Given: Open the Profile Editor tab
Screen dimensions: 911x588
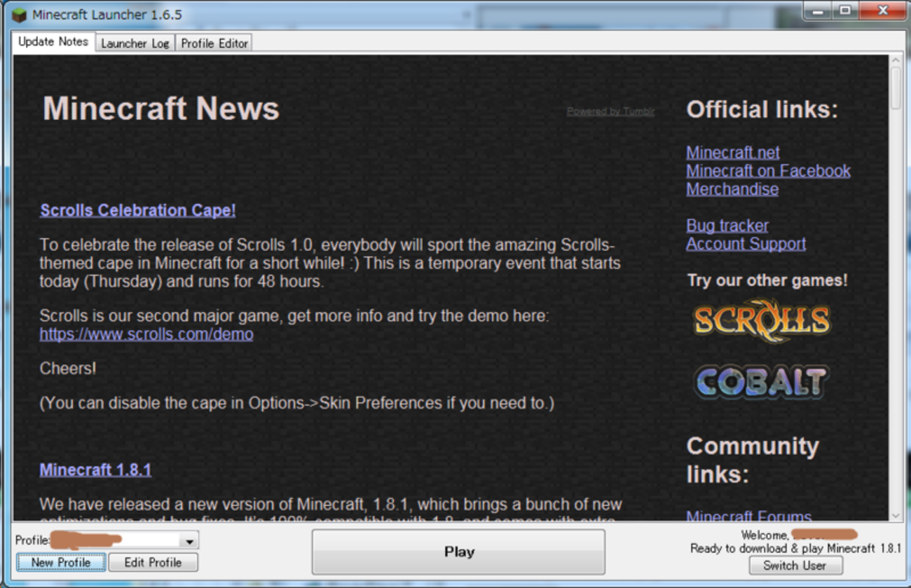Looking at the screenshot, I should [214, 43].
